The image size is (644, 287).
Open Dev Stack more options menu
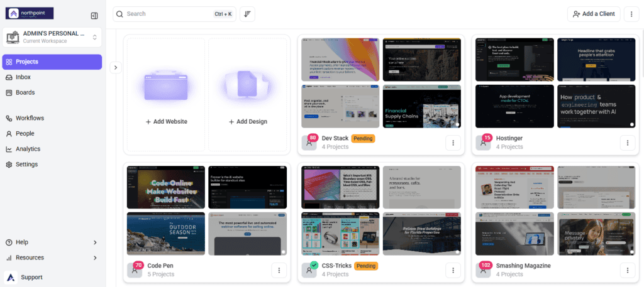coord(453,143)
